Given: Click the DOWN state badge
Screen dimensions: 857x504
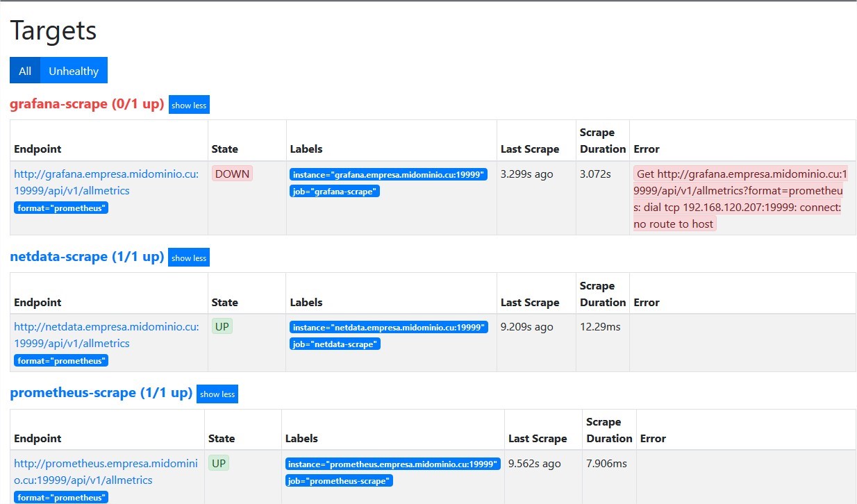Looking at the screenshot, I should click(232, 174).
